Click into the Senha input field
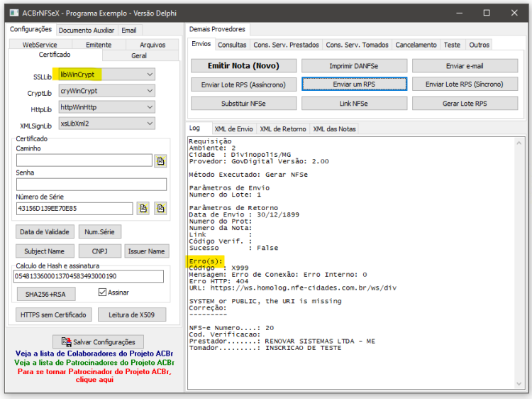532x399 pixels. (92, 185)
